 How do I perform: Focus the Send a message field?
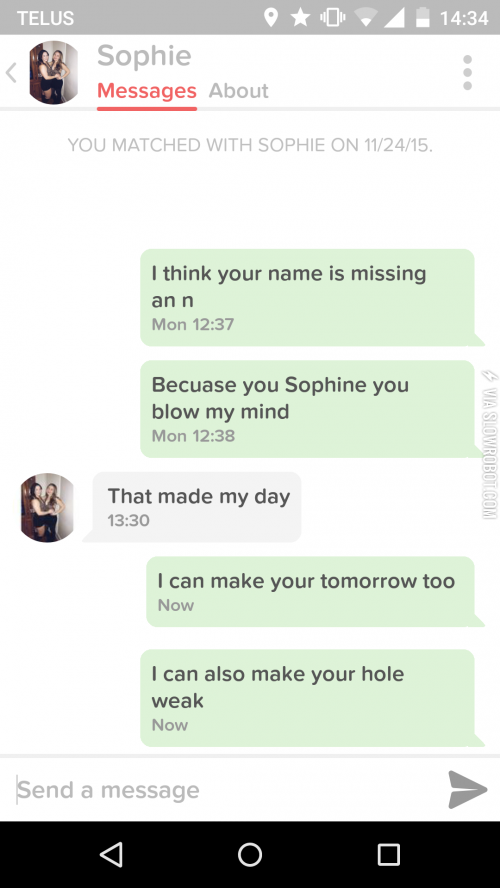pos(227,789)
